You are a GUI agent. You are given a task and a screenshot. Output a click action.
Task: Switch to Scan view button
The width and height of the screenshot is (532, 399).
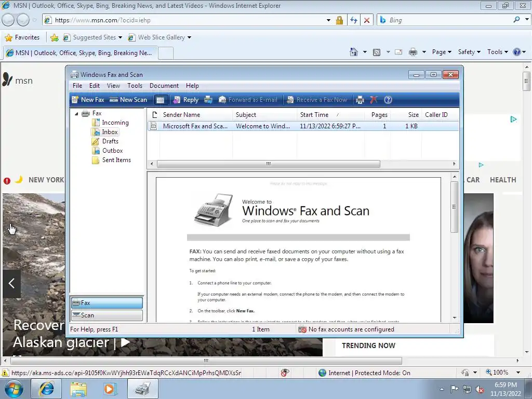click(107, 315)
